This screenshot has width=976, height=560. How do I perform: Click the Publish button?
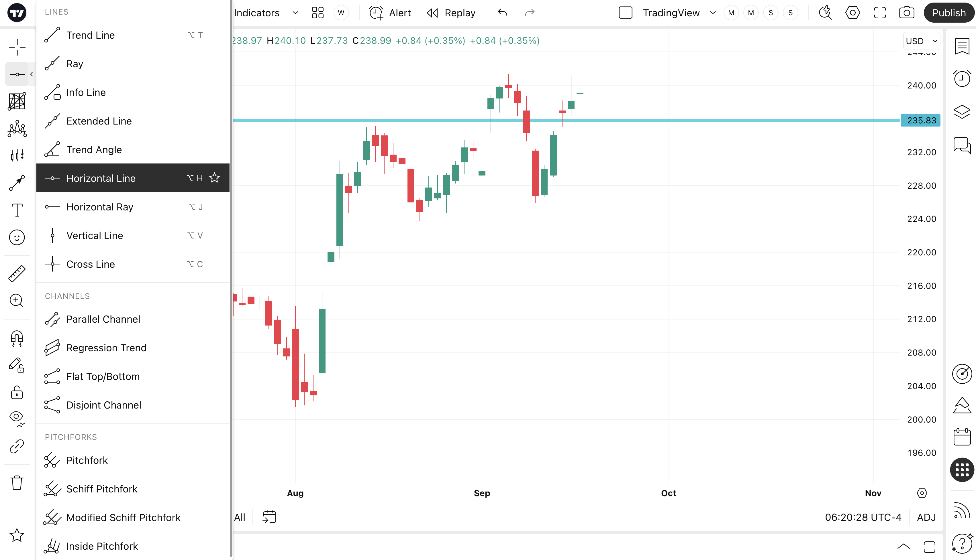click(x=949, y=13)
